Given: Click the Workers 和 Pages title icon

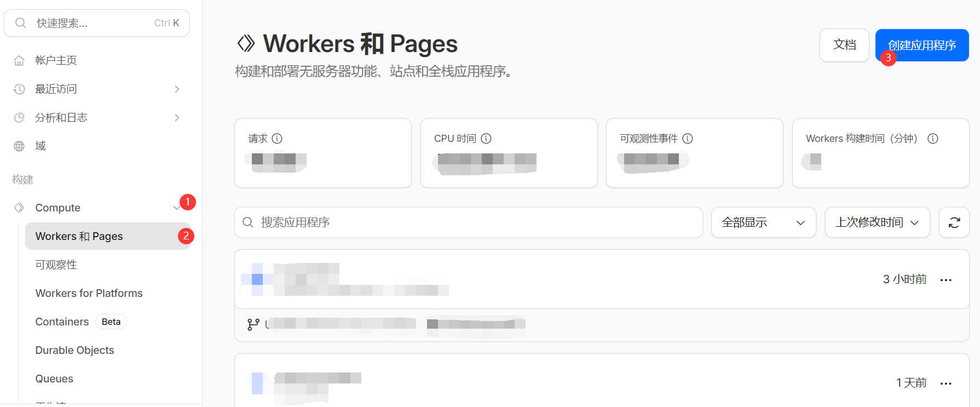Looking at the screenshot, I should point(246,43).
